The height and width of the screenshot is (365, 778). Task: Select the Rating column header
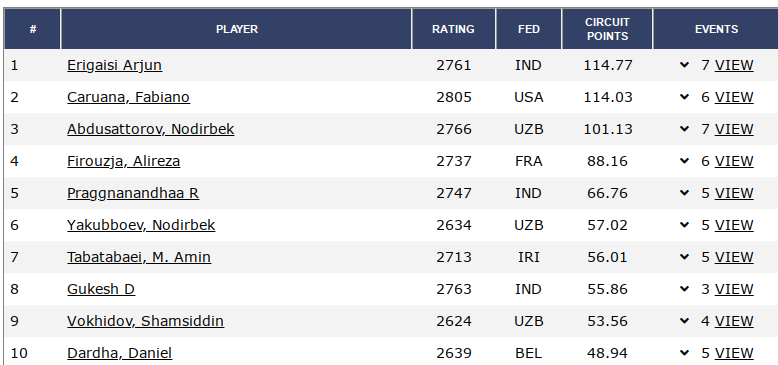point(453,29)
